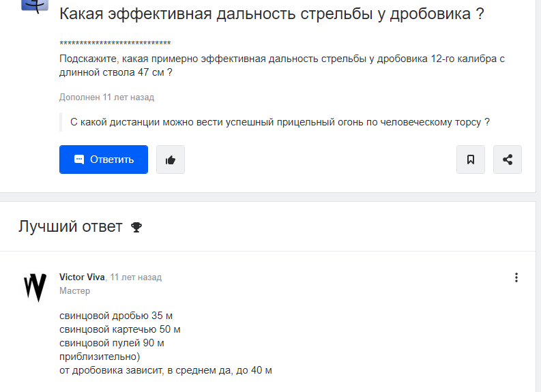Image resolution: width=541 pixels, height=392 pixels.
Task: Open Victor Viva's avatar image
Action: coord(35,287)
